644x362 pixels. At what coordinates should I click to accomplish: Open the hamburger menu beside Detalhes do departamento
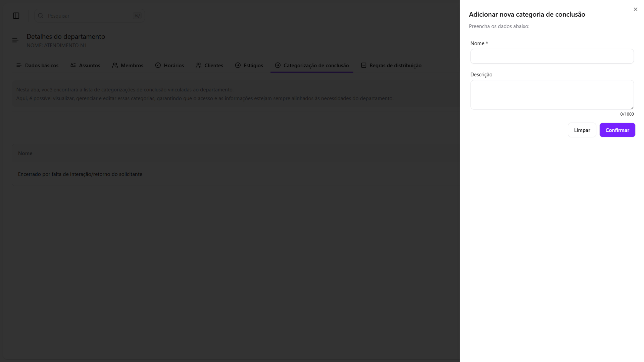tap(15, 40)
